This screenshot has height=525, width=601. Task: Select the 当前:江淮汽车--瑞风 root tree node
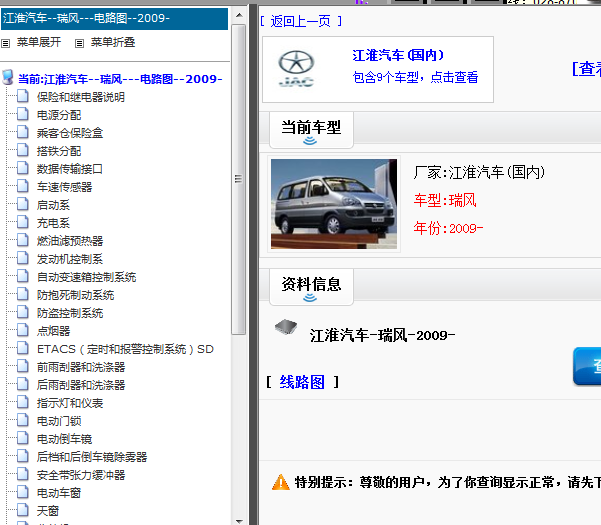(120, 79)
